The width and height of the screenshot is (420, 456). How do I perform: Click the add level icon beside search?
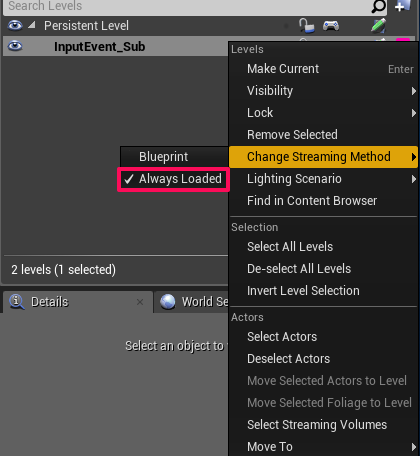point(403,5)
